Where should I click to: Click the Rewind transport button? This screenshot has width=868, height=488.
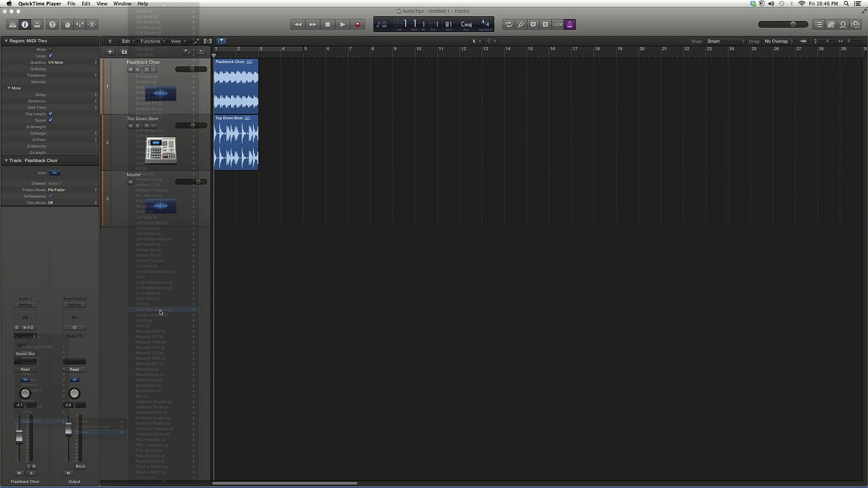(x=298, y=24)
